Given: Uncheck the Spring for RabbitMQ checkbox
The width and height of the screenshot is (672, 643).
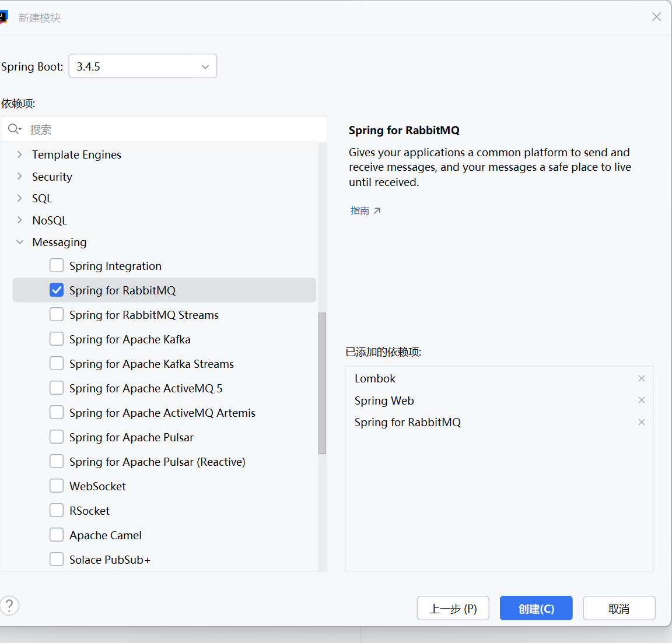Looking at the screenshot, I should [x=57, y=290].
